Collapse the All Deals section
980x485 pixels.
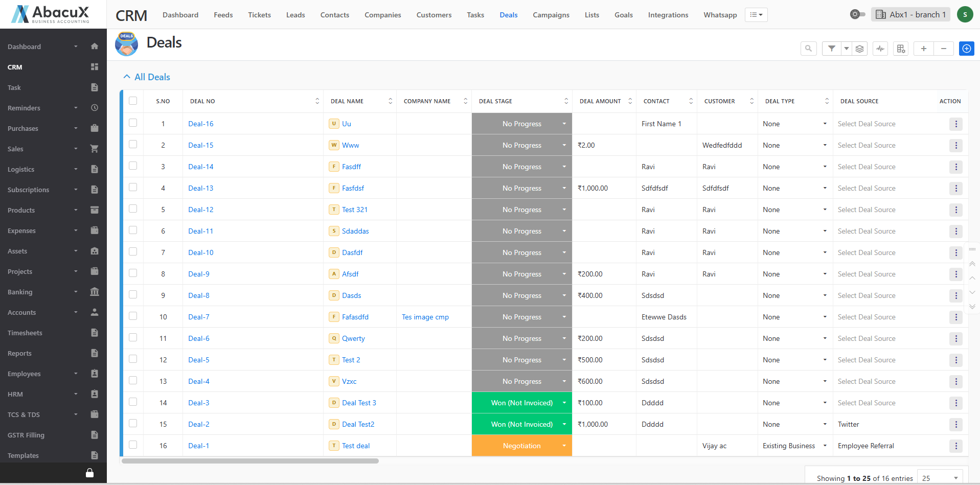click(x=127, y=77)
